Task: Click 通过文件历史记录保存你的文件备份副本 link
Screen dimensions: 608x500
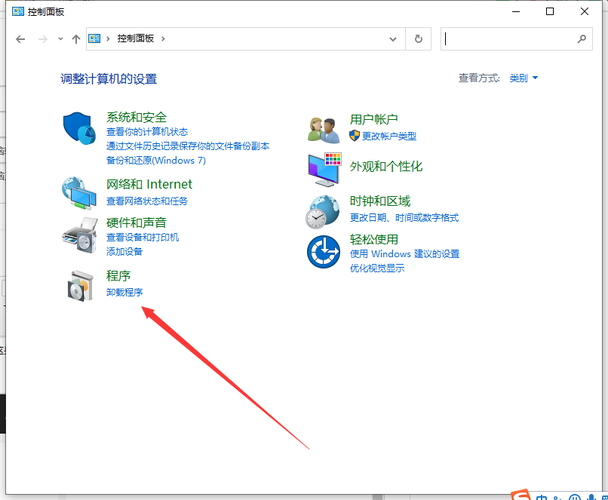Action: pyautogui.click(x=188, y=146)
